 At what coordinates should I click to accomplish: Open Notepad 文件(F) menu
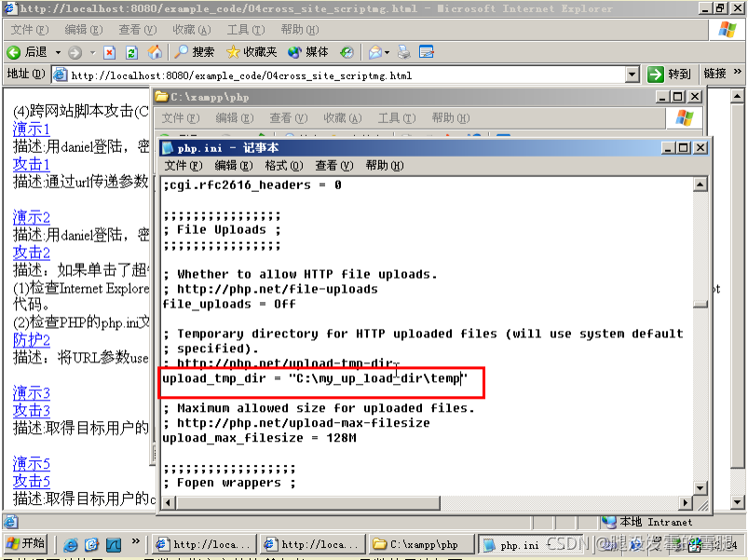184,166
